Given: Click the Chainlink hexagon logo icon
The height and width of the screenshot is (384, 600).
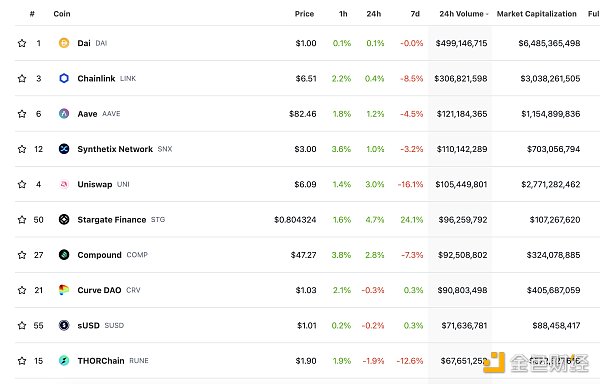Looking at the screenshot, I should click(x=64, y=78).
